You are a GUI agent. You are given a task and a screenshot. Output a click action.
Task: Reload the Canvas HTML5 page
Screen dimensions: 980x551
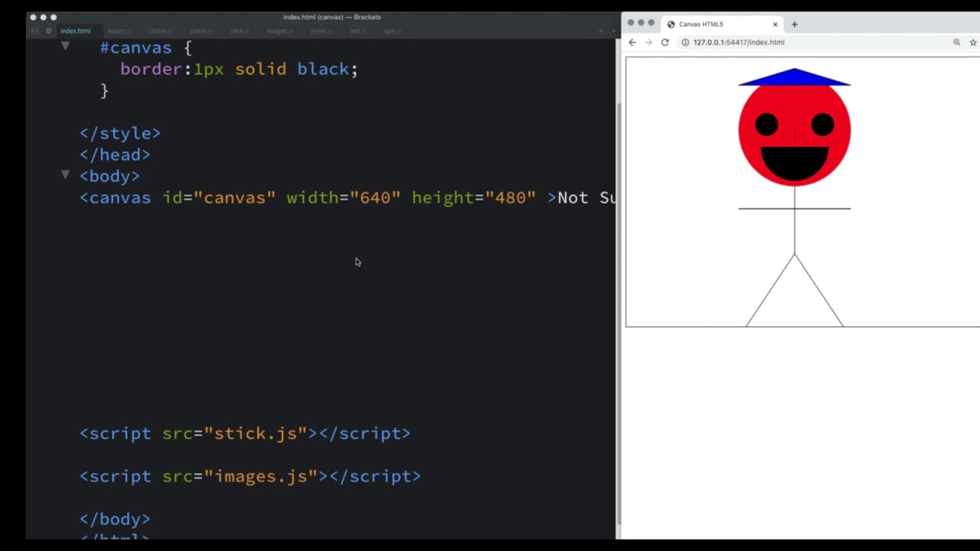[x=665, y=42]
